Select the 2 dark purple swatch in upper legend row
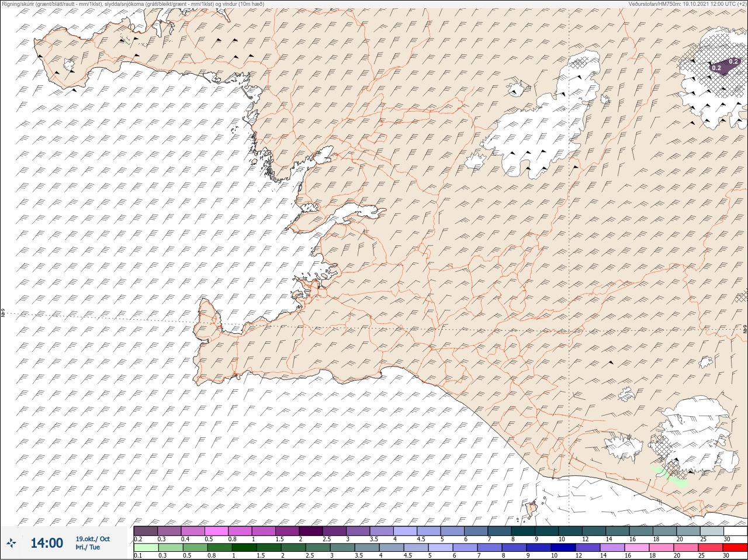 click(311, 531)
